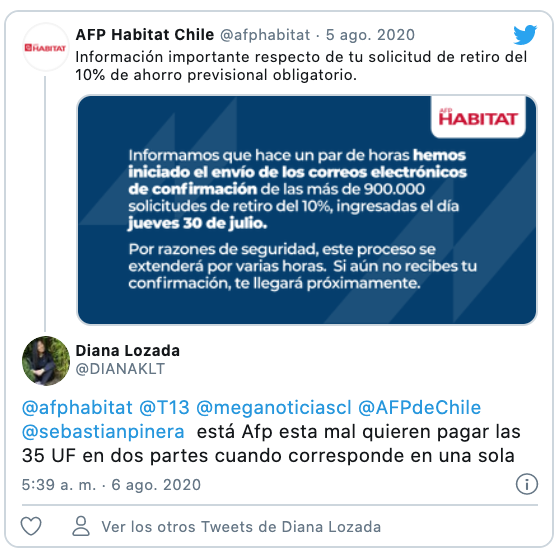This screenshot has width=556, height=556.
Task: Open Diana Lozada's profile photo
Action: 46,361
